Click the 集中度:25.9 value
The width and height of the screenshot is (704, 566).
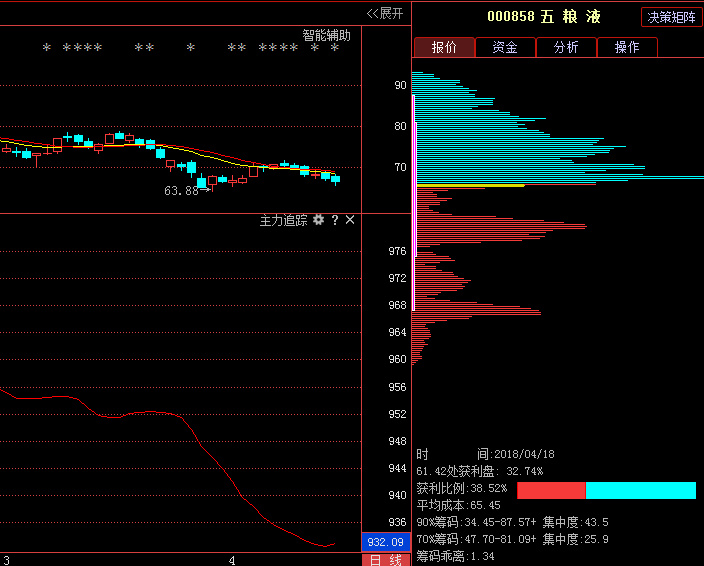[576, 539]
